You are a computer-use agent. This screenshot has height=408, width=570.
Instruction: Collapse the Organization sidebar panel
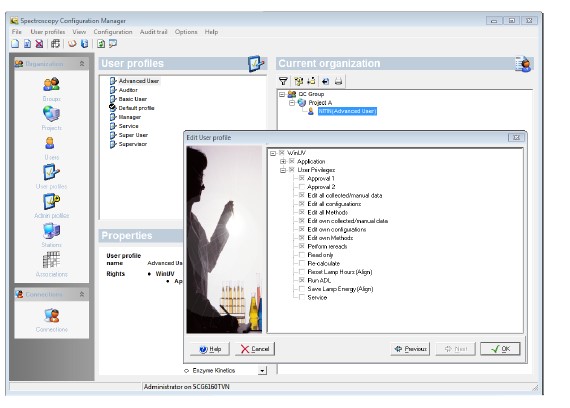click(82, 64)
